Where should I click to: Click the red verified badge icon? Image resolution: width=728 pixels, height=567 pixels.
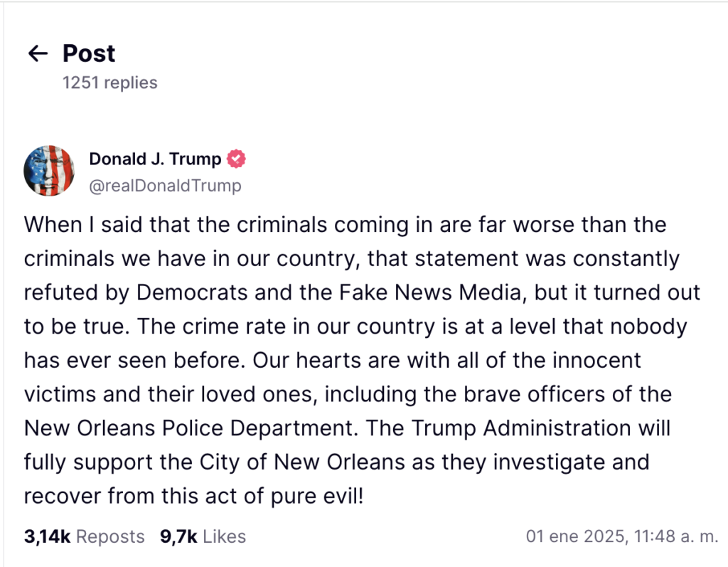tap(237, 159)
